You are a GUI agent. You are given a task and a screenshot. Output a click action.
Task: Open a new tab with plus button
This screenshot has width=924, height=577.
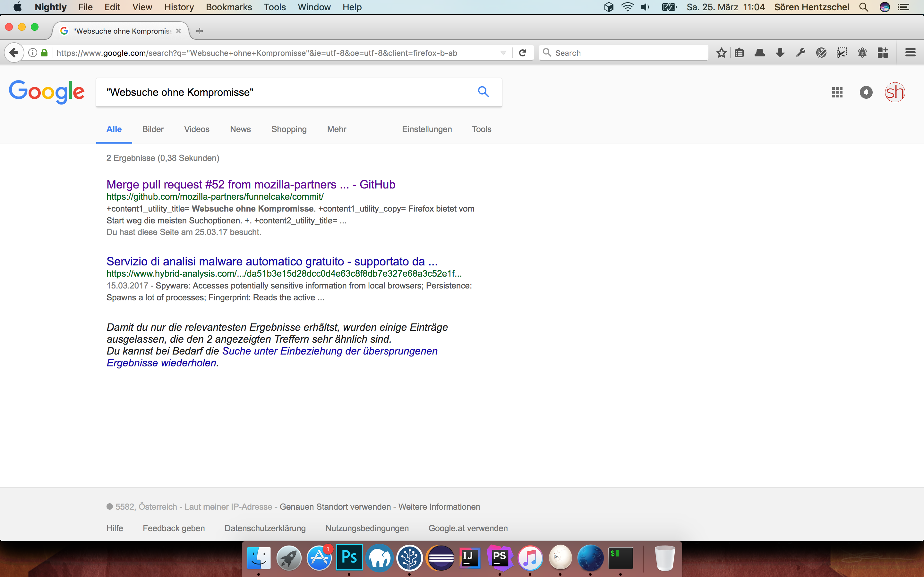(199, 31)
